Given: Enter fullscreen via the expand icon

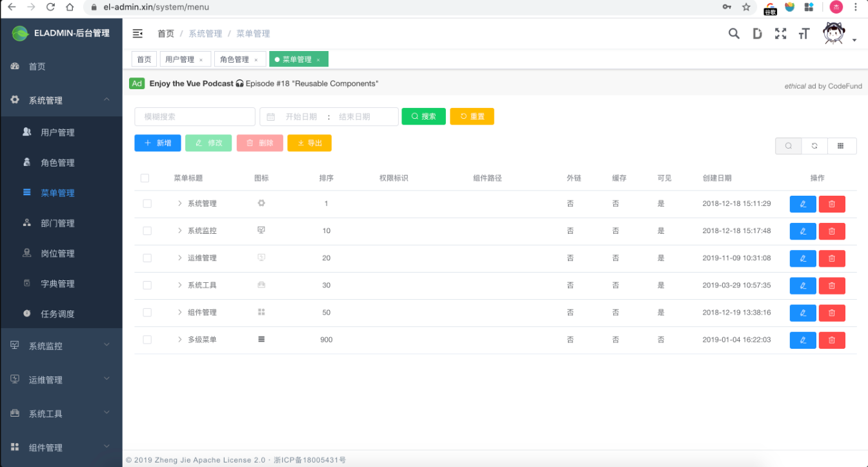Looking at the screenshot, I should 780,32.
